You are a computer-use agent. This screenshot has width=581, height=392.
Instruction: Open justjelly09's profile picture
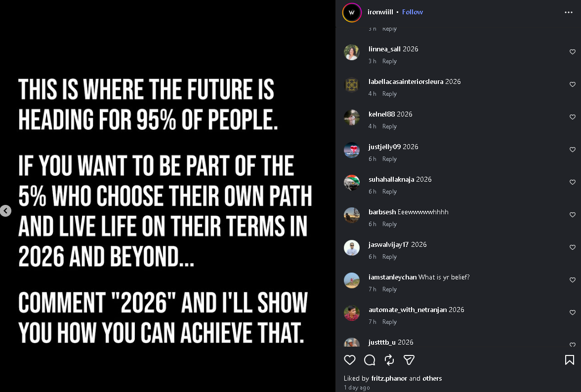point(352,150)
